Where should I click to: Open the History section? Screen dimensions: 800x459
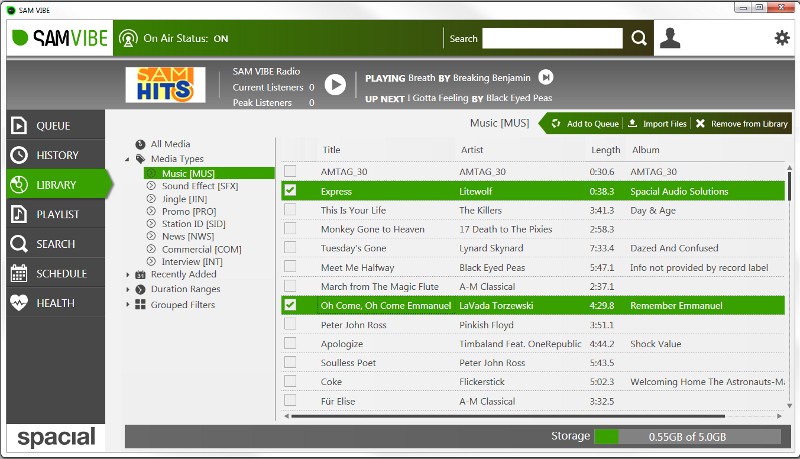pyautogui.click(x=56, y=155)
